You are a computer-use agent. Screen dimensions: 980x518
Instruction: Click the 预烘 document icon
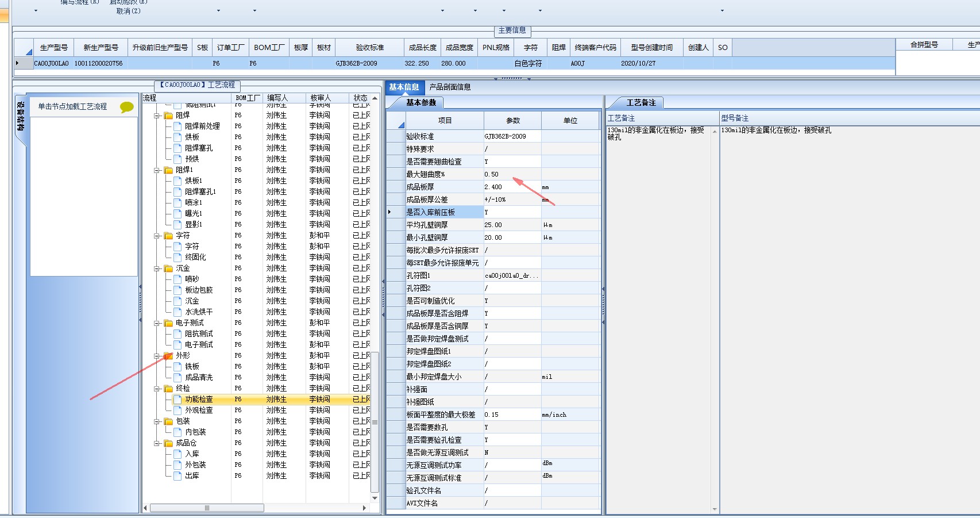[178, 159]
